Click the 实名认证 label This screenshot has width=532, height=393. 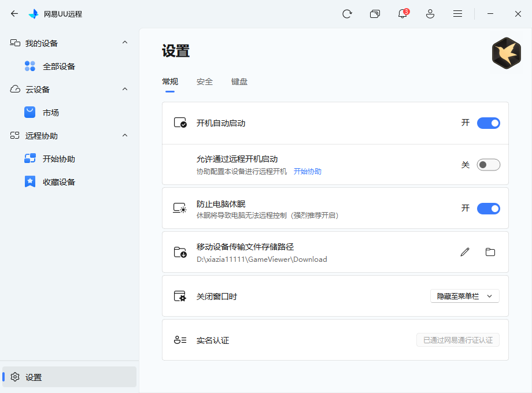pyautogui.click(x=213, y=340)
